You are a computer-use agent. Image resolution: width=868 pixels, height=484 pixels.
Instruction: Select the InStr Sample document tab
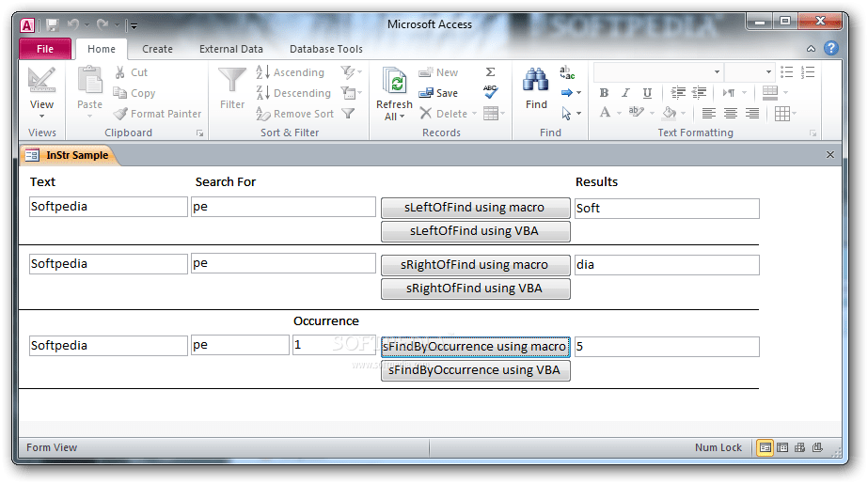click(x=70, y=155)
